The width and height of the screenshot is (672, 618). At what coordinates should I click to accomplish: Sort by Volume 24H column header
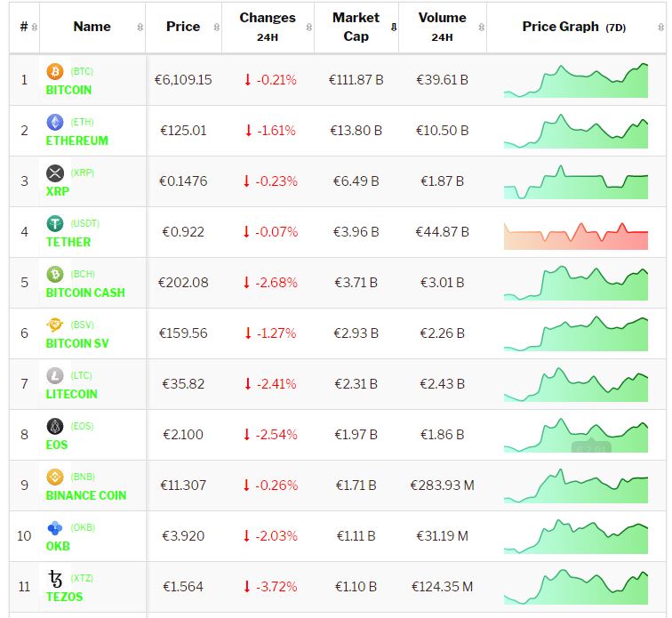tap(442, 27)
